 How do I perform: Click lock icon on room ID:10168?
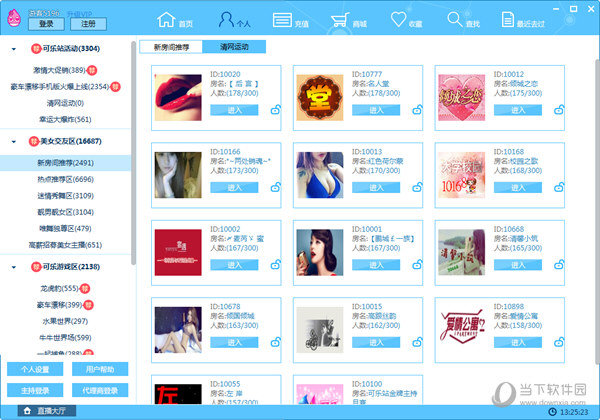pyautogui.click(x=559, y=187)
